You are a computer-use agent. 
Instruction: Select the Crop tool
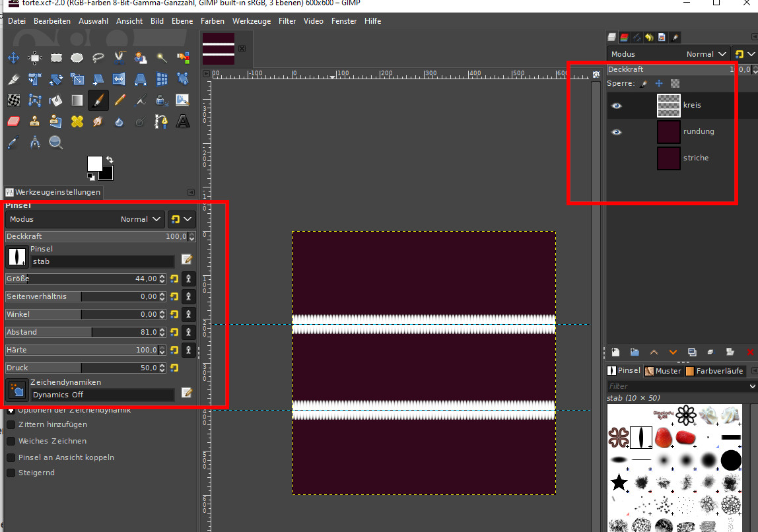click(x=13, y=79)
